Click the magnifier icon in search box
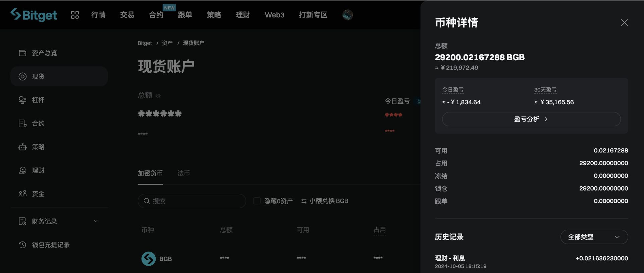 click(x=147, y=201)
